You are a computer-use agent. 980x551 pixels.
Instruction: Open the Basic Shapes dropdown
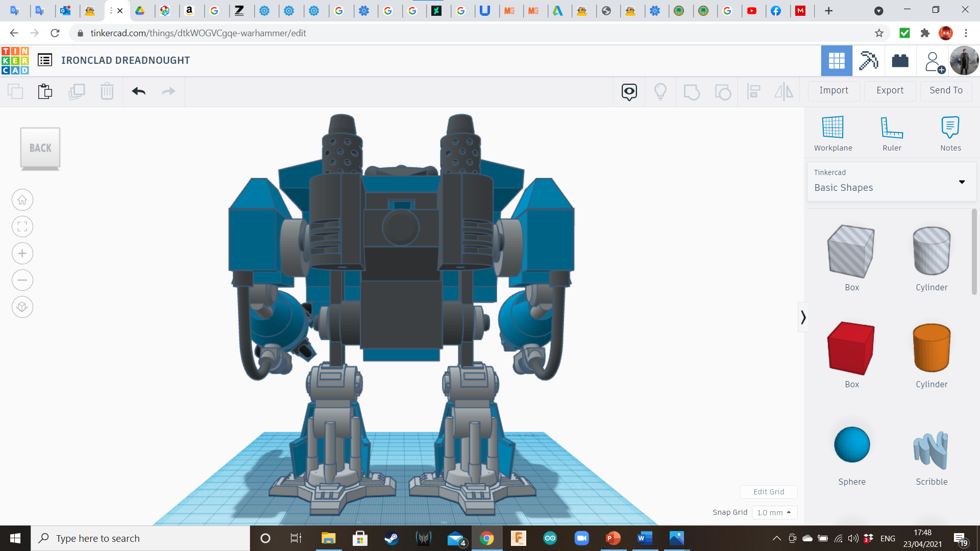pyautogui.click(x=892, y=182)
